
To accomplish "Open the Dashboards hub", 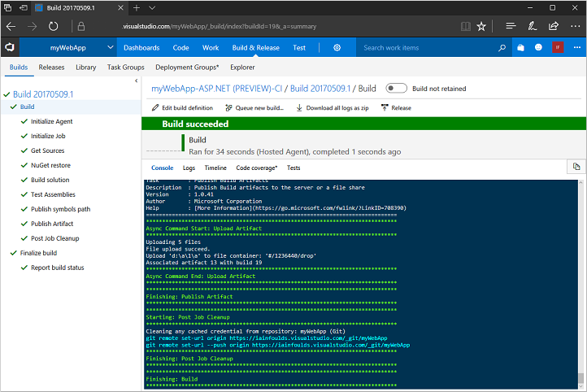I will tap(141, 47).
